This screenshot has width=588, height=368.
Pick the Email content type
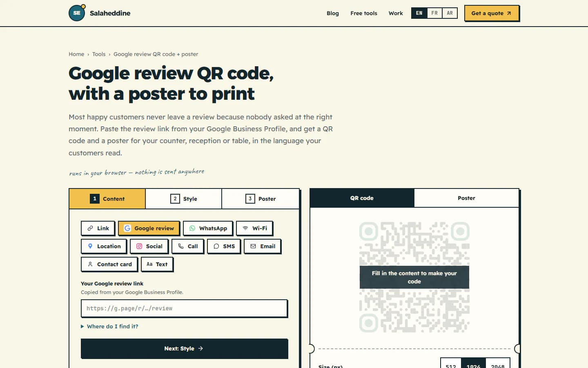(x=263, y=246)
